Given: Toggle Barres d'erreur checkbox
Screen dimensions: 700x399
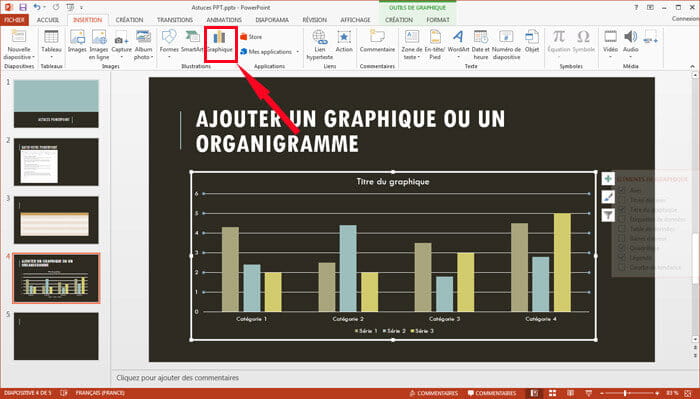Looking at the screenshot, I should [x=622, y=238].
